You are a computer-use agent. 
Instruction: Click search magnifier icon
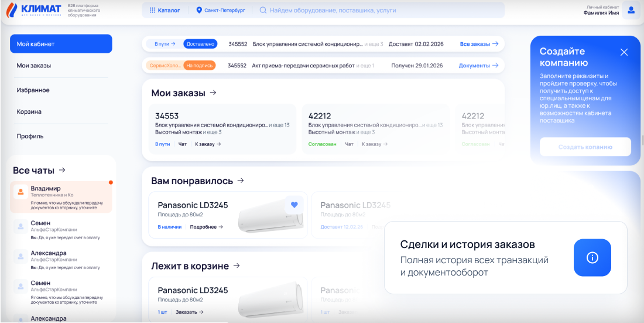click(x=263, y=11)
